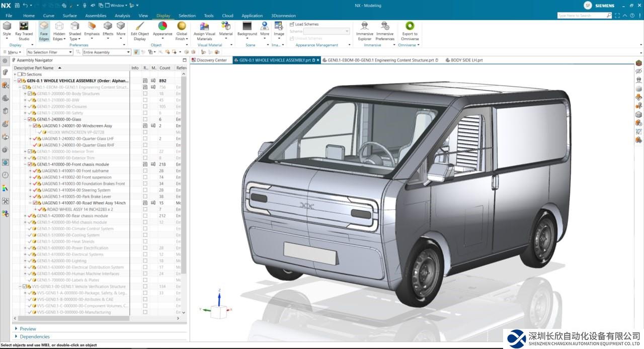Screen dimensions: 644x349
Task: Click the Edit Object Display tool
Action: pyautogui.click(x=140, y=31)
